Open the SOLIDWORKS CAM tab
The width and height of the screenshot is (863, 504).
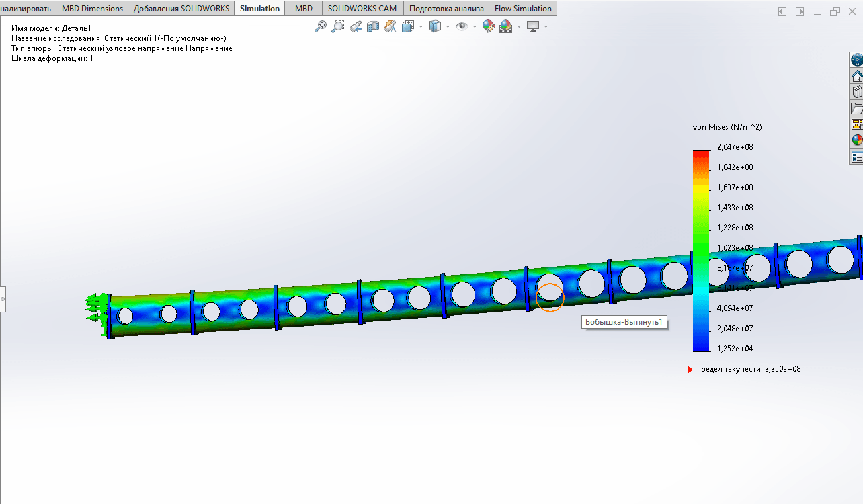pos(362,9)
